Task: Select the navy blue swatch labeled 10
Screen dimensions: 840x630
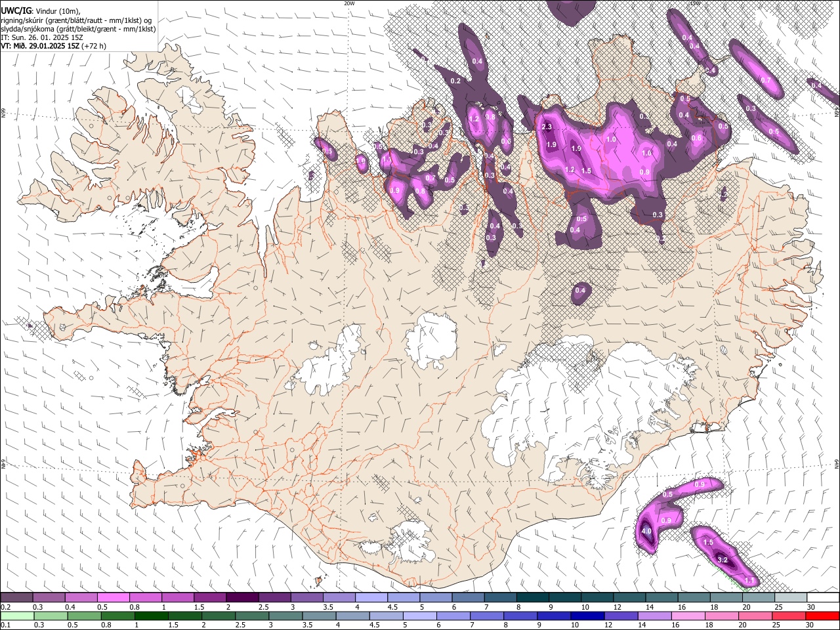Action: 587,616
